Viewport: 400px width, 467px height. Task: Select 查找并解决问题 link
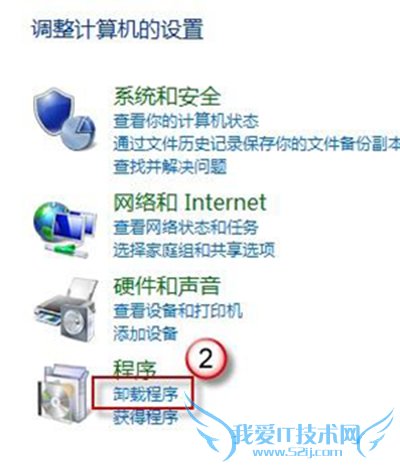click(x=170, y=166)
